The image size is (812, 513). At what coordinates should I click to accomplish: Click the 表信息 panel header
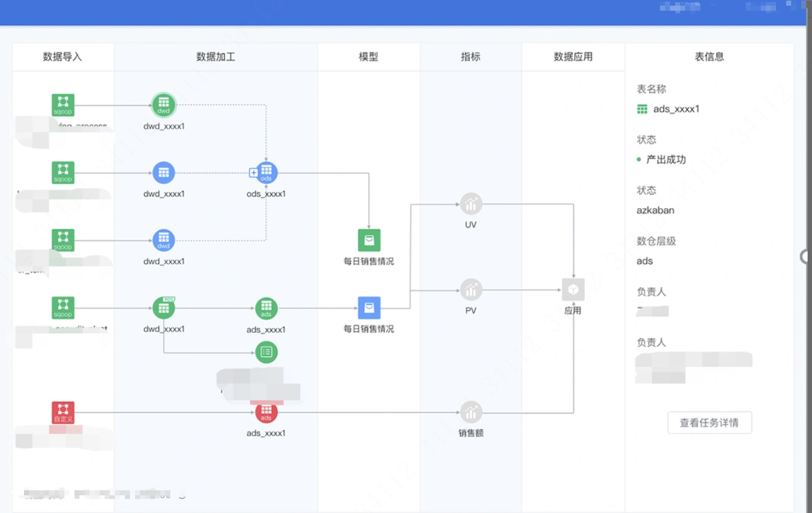click(709, 57)
